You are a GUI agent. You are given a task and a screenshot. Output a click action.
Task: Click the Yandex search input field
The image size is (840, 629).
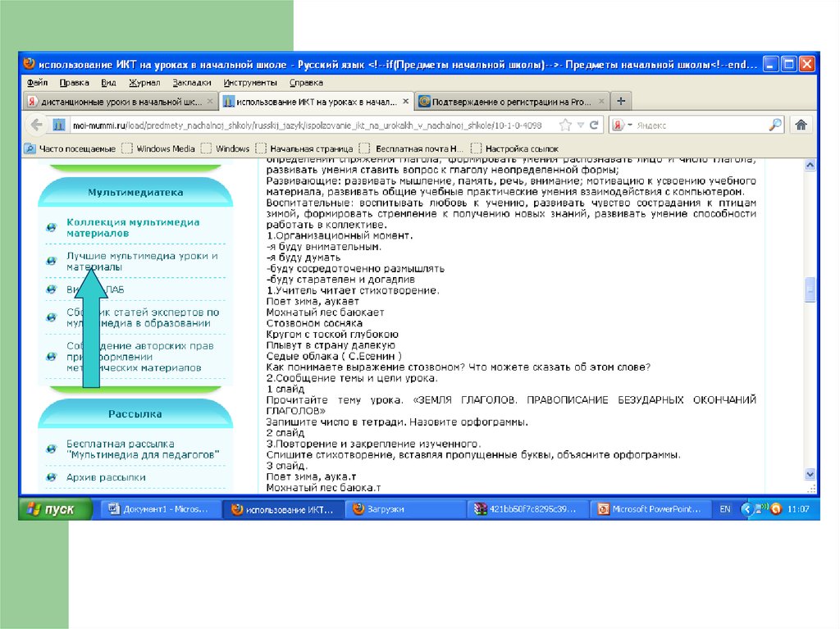[697, 125]
